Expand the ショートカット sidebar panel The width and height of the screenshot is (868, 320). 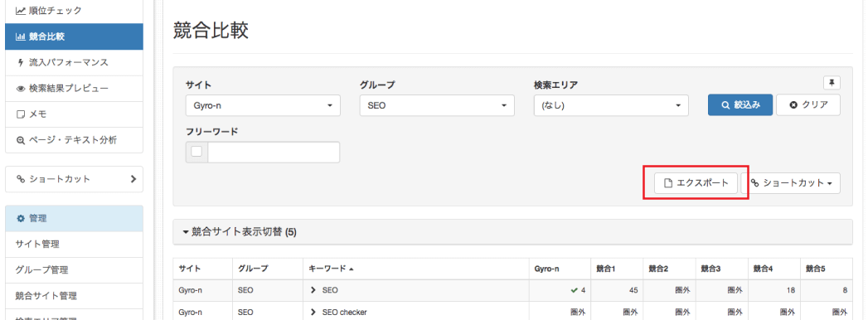coord(74,179)
